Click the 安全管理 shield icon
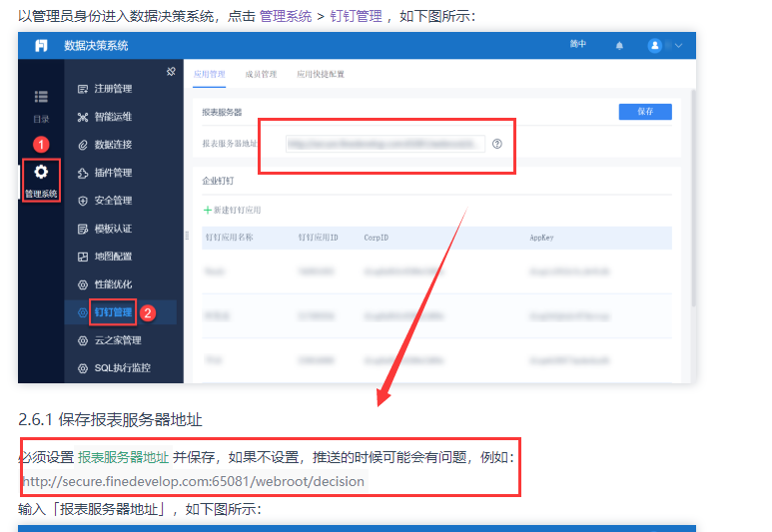 83,201
